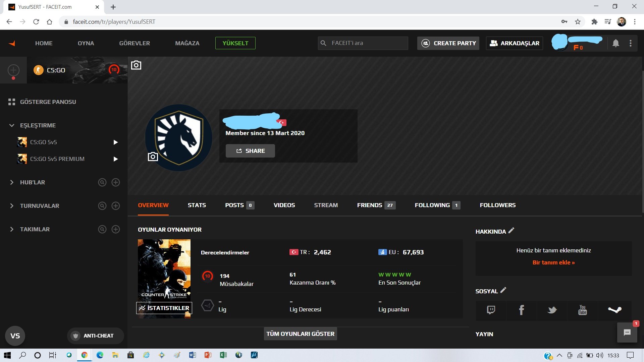Click the Team Liquid profile avatar

click(178, 138)
